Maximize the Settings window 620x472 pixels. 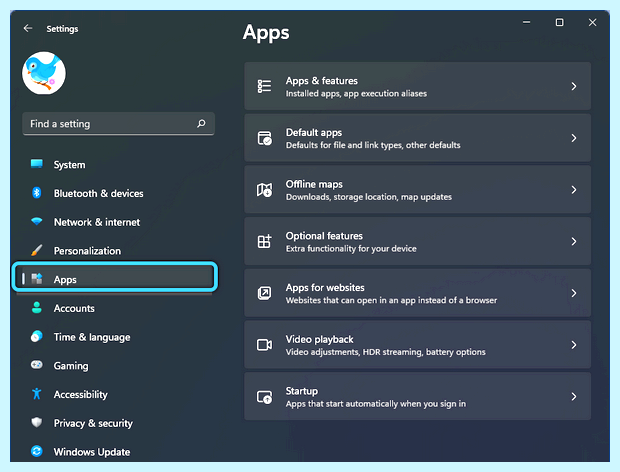click(560, 23)
